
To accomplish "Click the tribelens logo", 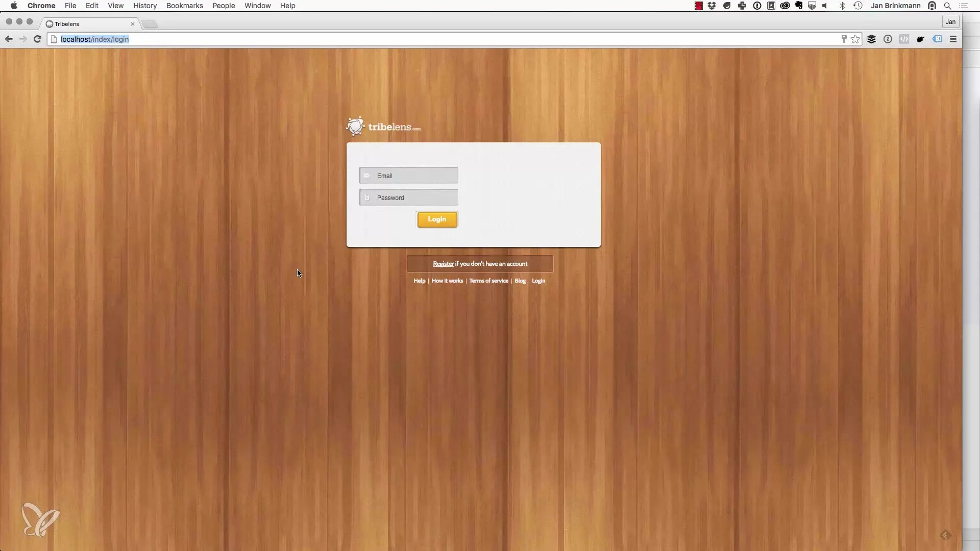I will click(x=383, y=127).
